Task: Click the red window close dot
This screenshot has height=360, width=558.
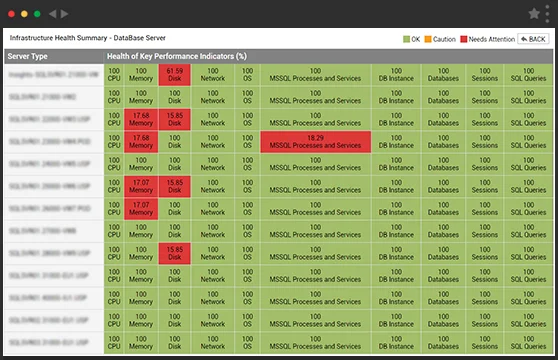Action: tap(11, 14)
